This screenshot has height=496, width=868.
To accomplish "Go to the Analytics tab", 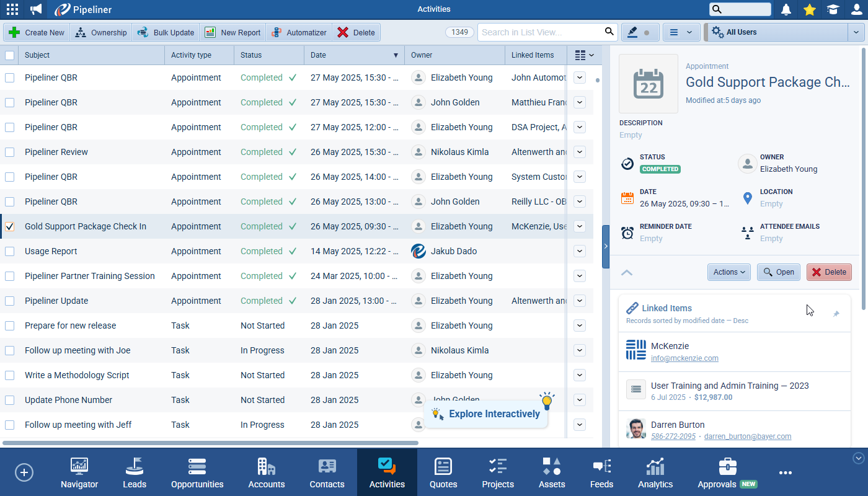I will point(655,473).
